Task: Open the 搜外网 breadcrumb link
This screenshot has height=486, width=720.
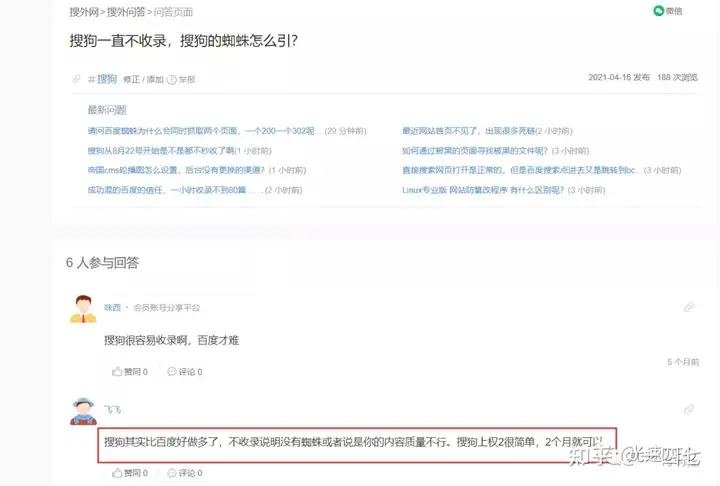Action: (84, 12)
